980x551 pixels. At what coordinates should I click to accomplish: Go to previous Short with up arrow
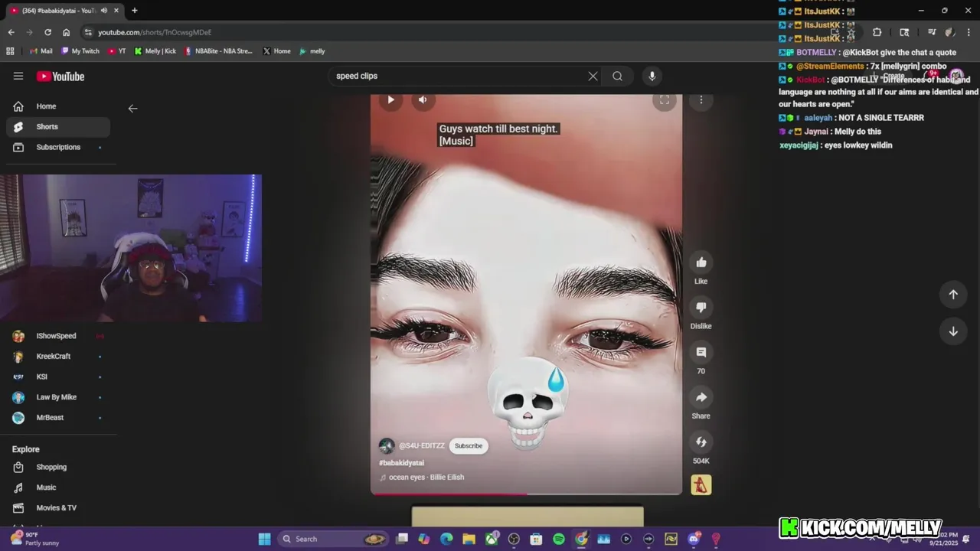953,295
